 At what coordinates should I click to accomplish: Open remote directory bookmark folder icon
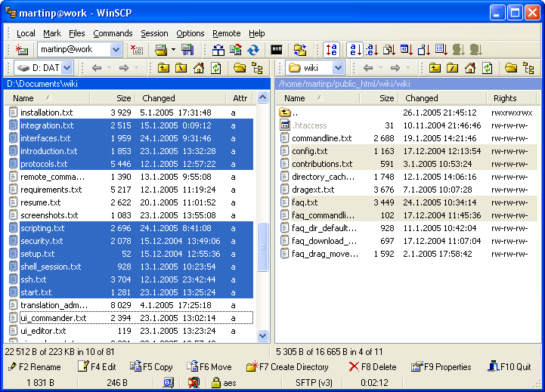511,68
